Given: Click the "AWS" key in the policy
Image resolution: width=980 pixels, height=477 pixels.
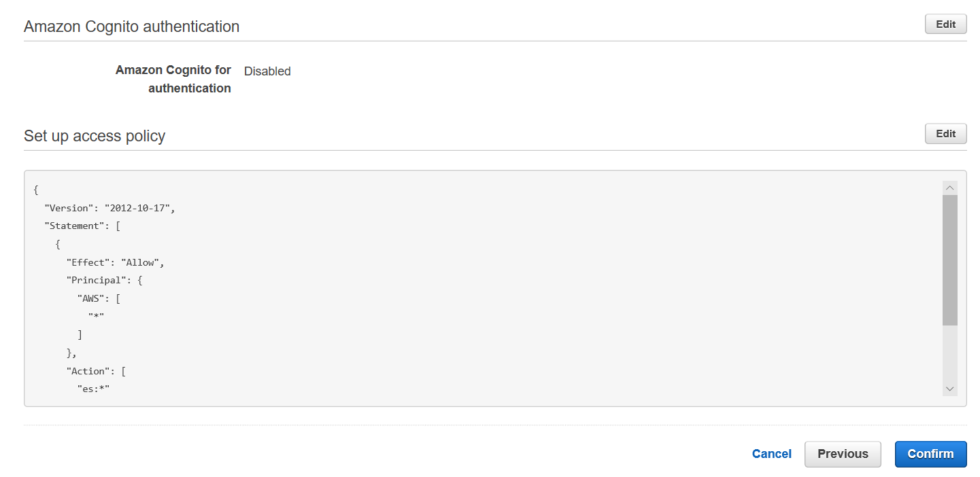Looking at the screenshot, I should (x=93, y=298).
